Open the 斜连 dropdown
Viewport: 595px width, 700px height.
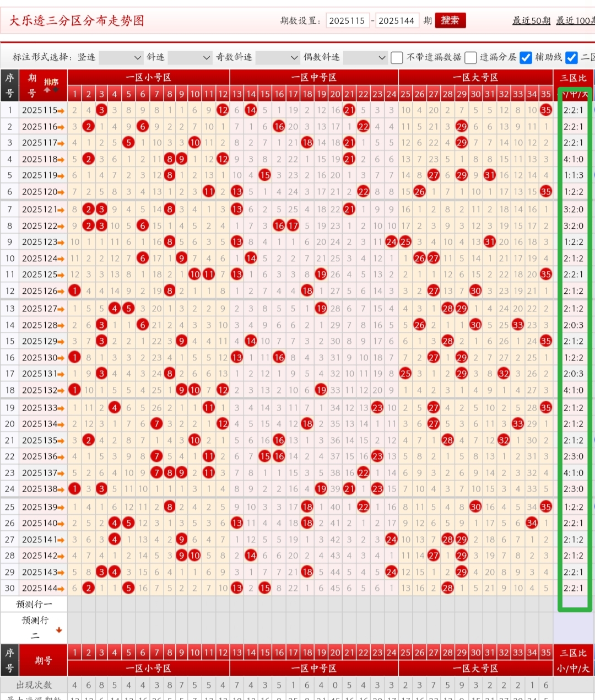[190, 57]
